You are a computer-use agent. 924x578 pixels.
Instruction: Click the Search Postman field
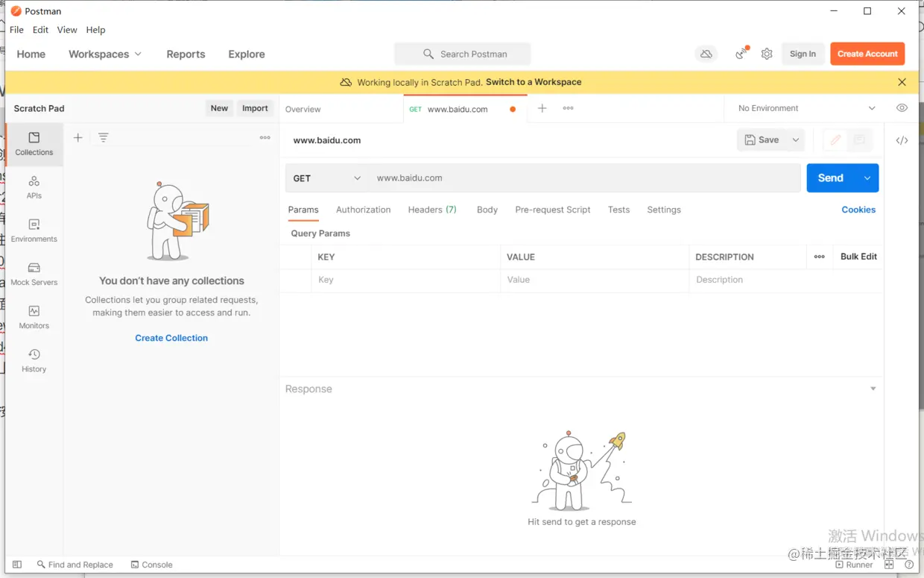(463, 54)
